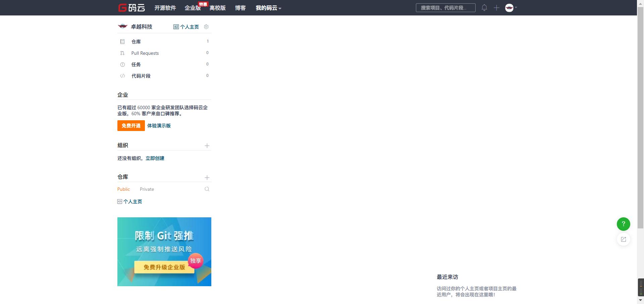Click the Pull Requests sidebar icon
The width and height of the screenshot is (644, 304).
123,53
